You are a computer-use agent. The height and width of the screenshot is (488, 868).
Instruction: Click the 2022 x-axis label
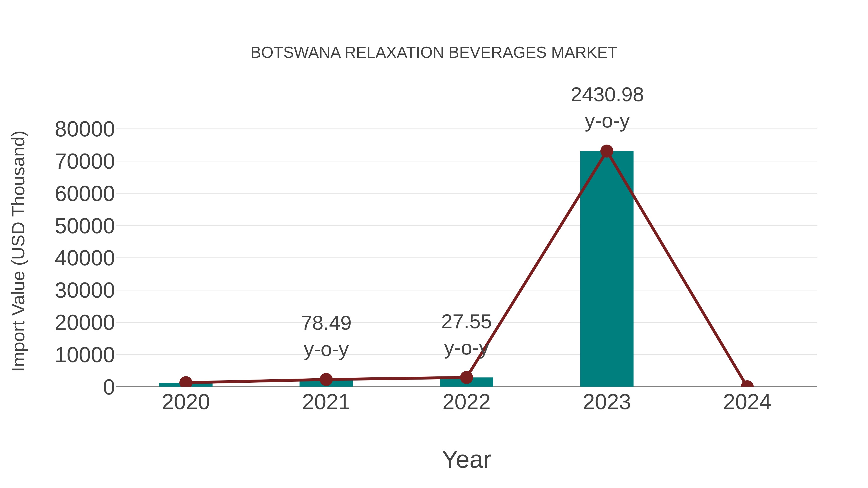pos(466,402)
